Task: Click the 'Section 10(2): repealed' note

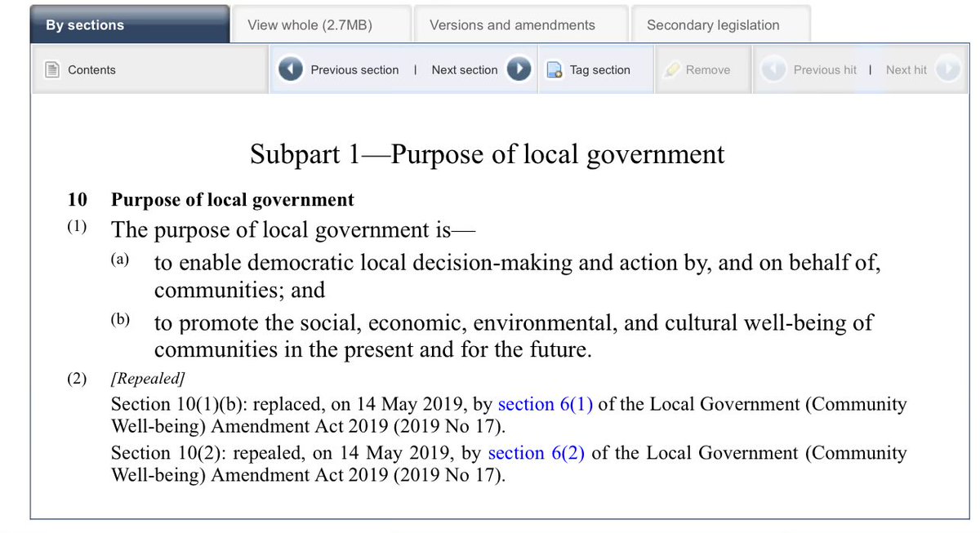Action: pos(509,463)
